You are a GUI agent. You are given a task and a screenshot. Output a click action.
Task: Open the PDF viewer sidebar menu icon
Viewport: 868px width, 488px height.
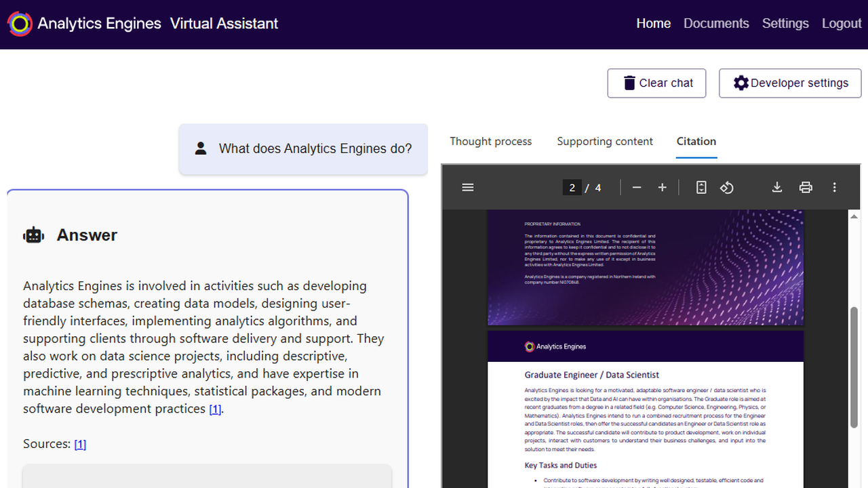pos(468,188)
